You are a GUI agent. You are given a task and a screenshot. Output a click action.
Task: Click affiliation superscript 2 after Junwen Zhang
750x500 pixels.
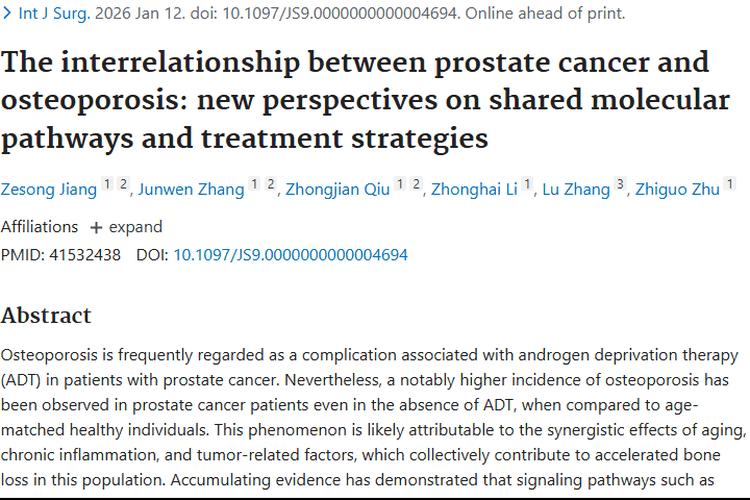(270, 184)
